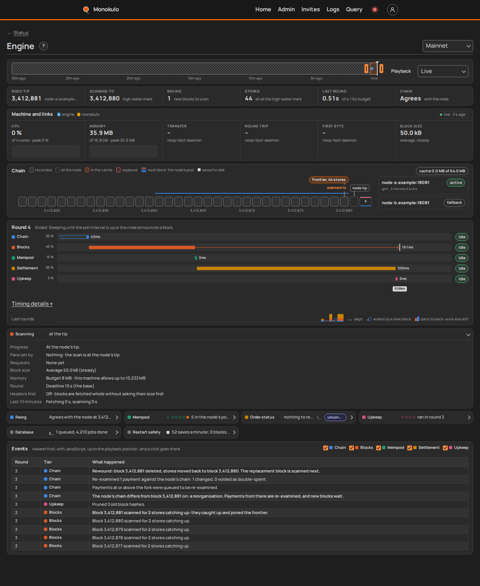
Task: Click the pink Upkeep tier dot in Round
Action: coord(13,279)
